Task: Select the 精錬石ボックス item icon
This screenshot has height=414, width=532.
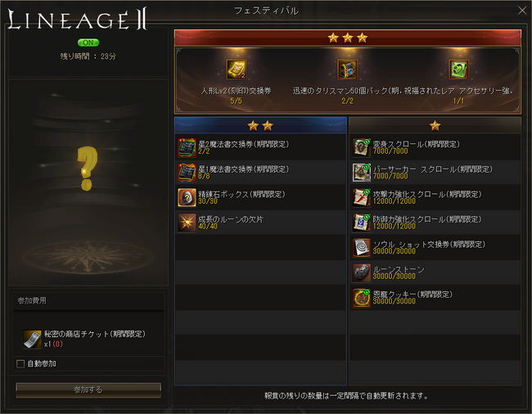Action: pos(187,198)
